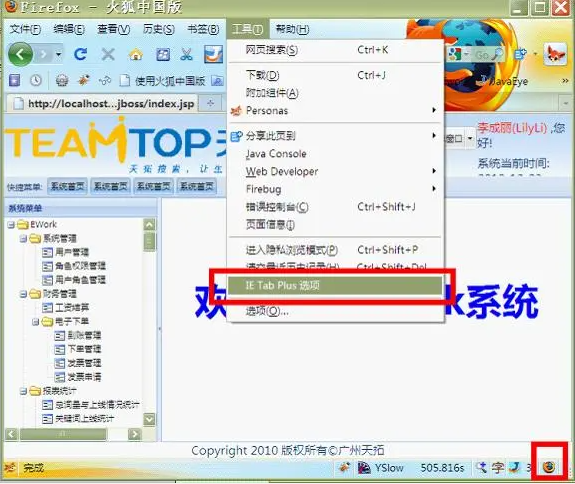
Task: Choose 页面信息(I) from Tools menu
Action: point(335,224)
